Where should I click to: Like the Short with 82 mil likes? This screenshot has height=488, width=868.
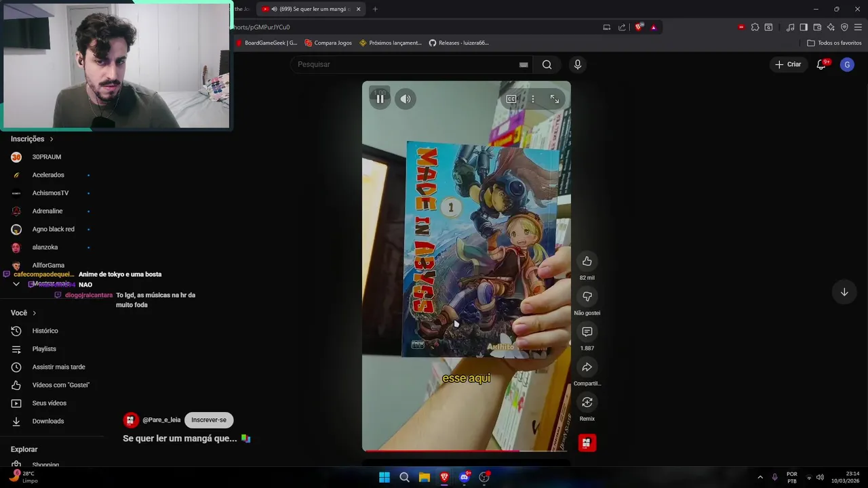click(x=587, y=261)
